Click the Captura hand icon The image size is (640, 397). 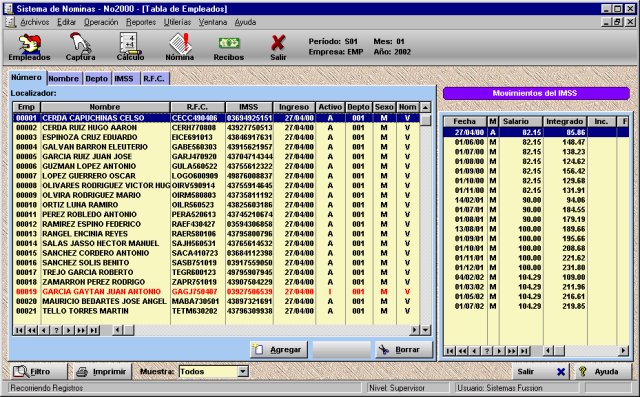[x=80, y=47]
